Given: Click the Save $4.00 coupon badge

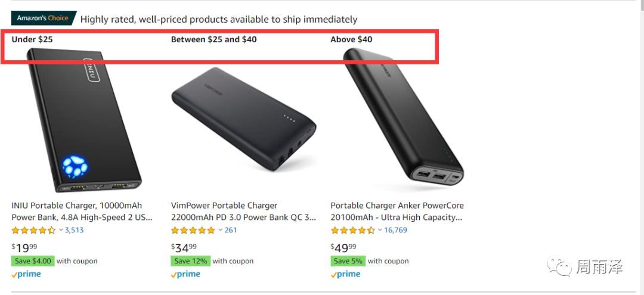Looking at the screenshot, I should point(33,261).
